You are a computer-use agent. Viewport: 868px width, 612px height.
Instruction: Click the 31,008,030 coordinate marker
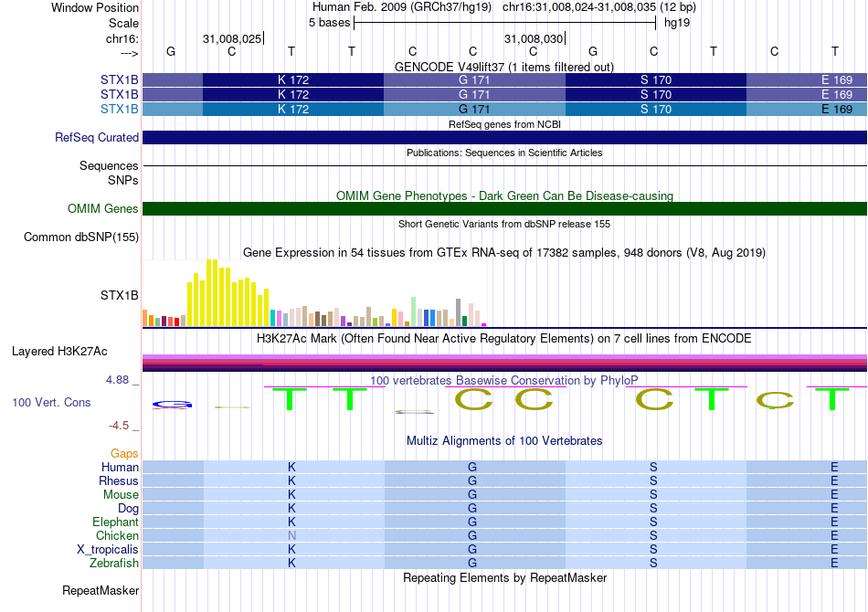[x=534, y=38]
